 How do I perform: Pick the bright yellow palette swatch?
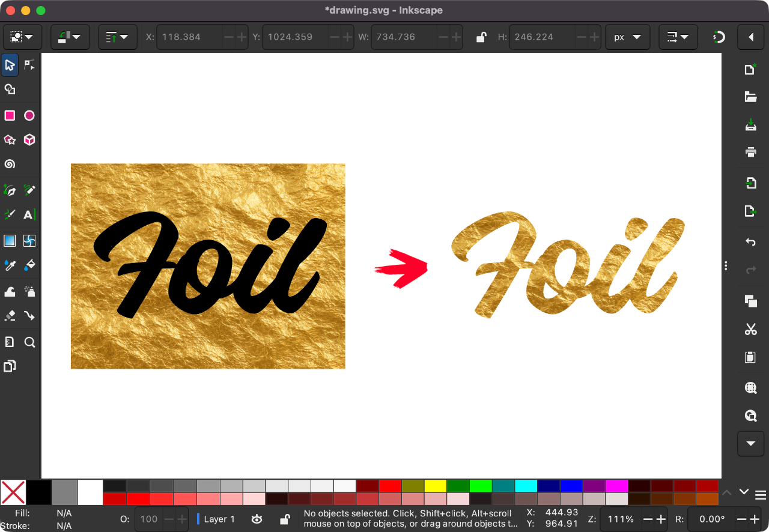(436, 486)
